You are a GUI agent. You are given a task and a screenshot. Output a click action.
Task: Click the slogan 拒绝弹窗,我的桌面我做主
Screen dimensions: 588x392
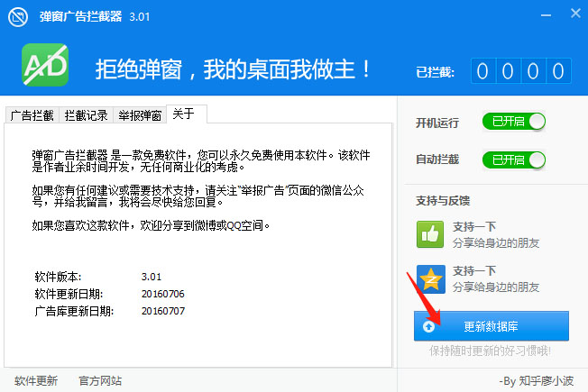click(x=233, y=69)
